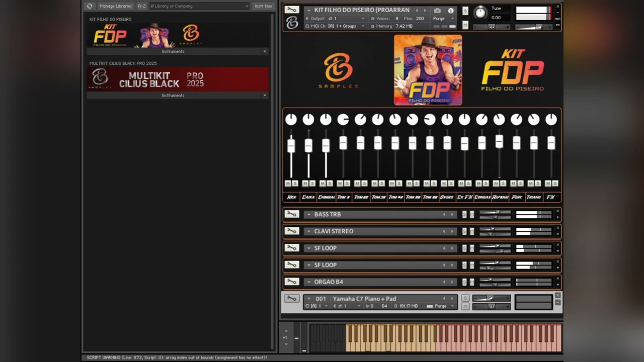Click previous preset arrow on KIT FILHO DO PISEIRO

[x=417, y=10]
